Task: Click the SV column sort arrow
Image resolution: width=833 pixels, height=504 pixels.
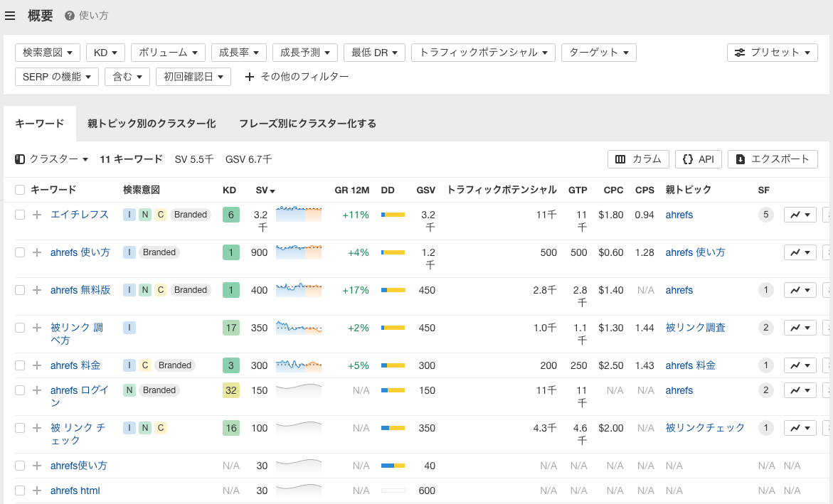Action: pos(272,190)
